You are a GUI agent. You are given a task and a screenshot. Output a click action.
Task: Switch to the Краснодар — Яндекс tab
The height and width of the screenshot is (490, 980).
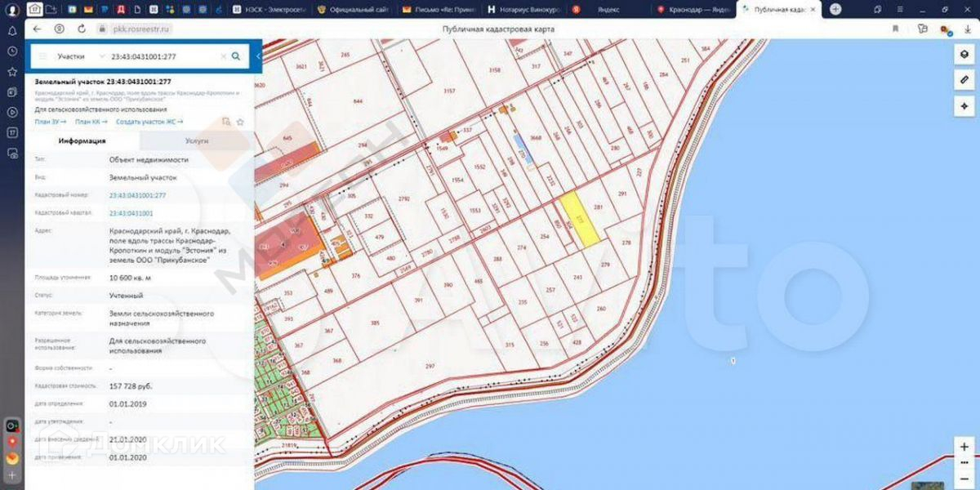coord(693,9)
